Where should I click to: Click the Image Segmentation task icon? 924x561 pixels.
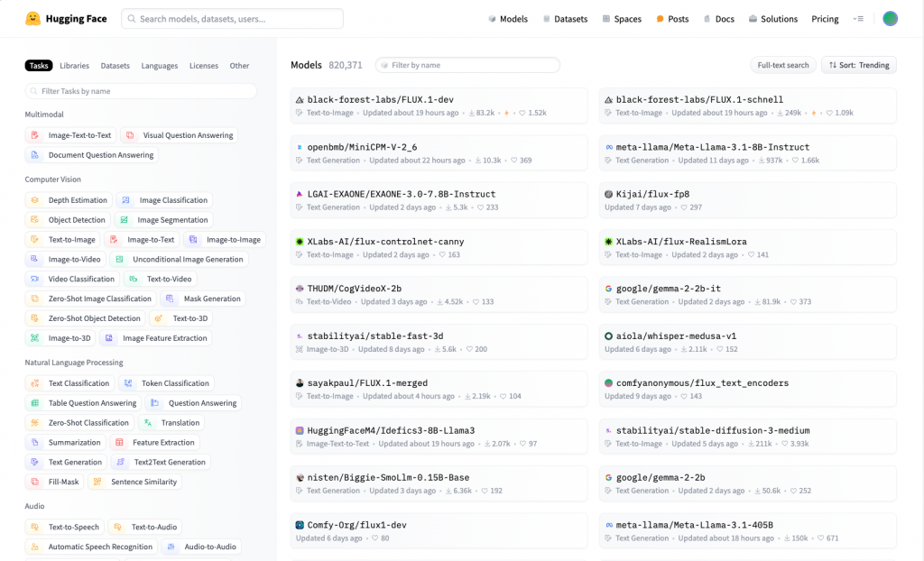[x=124, y=220]
